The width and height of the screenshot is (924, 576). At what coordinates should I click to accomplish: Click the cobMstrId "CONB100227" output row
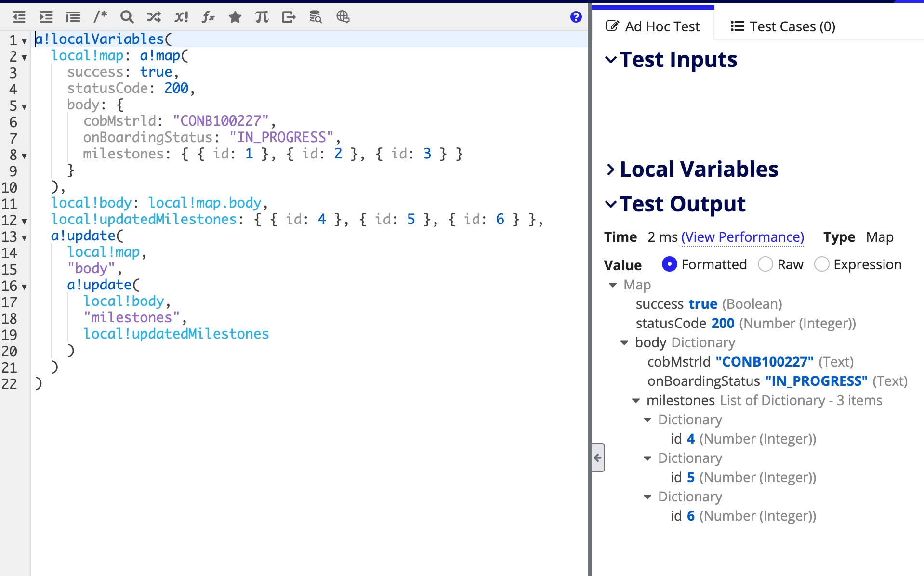click(751, 362)
